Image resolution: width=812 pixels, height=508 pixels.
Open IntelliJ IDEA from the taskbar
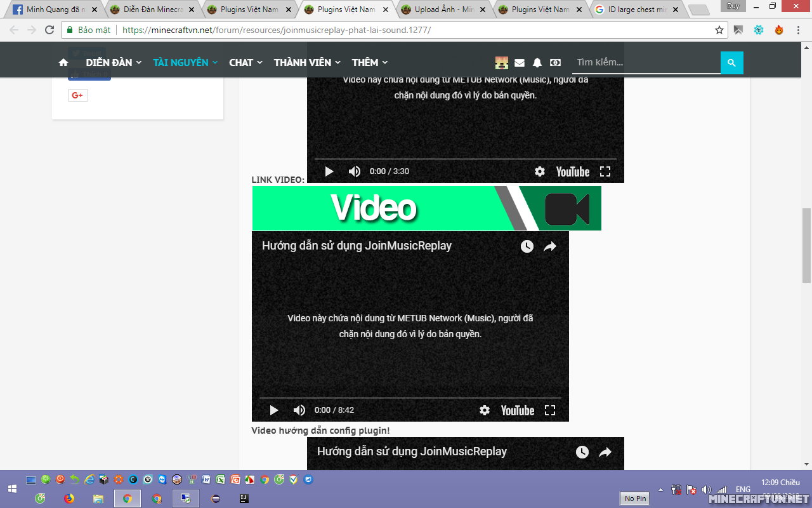tap(244, 498)
